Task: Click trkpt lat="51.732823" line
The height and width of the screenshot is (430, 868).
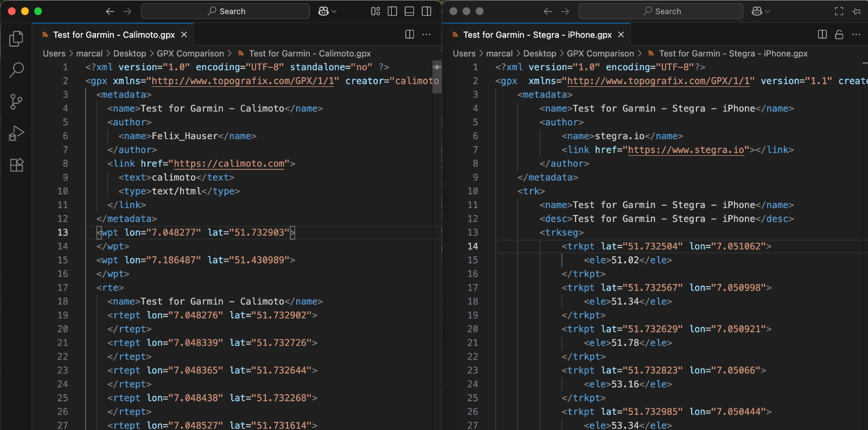Action: tap(663, 370)
